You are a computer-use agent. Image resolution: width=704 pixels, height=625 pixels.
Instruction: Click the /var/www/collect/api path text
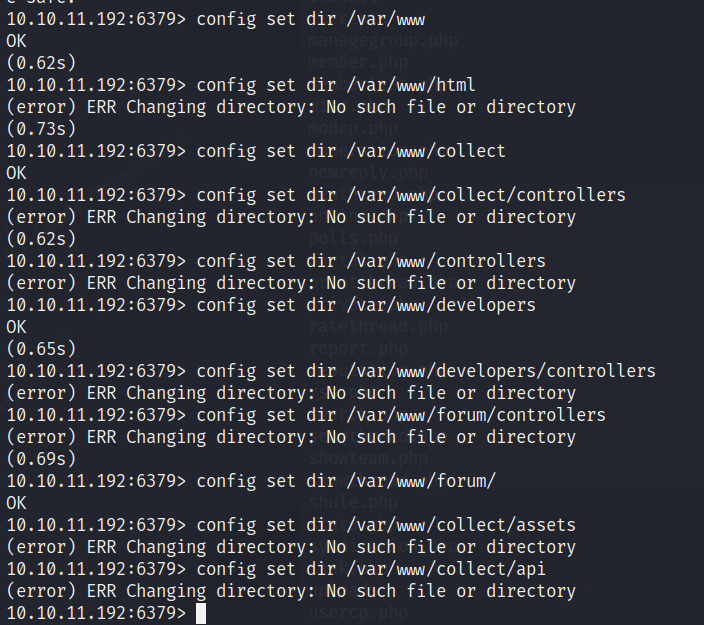pyautogui.click(x=446, y=569)
